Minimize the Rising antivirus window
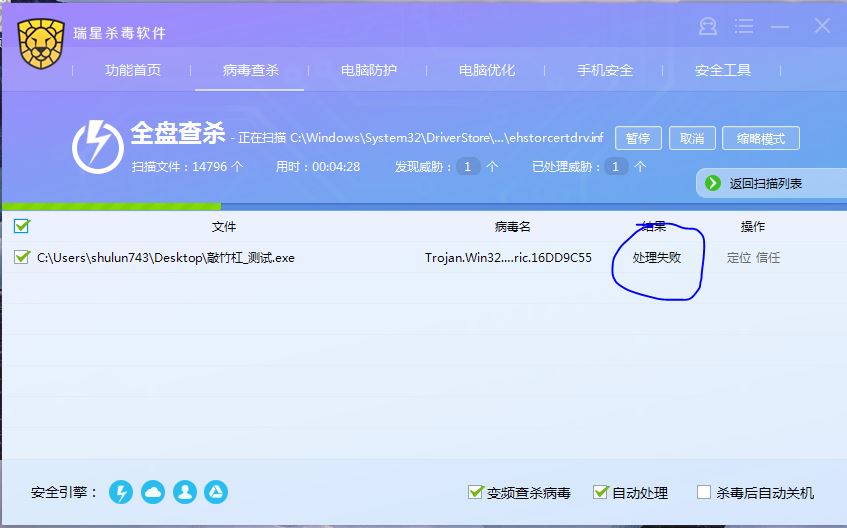Screen dimensions: 847x528 pyautogui.click(x=780, y=26)
